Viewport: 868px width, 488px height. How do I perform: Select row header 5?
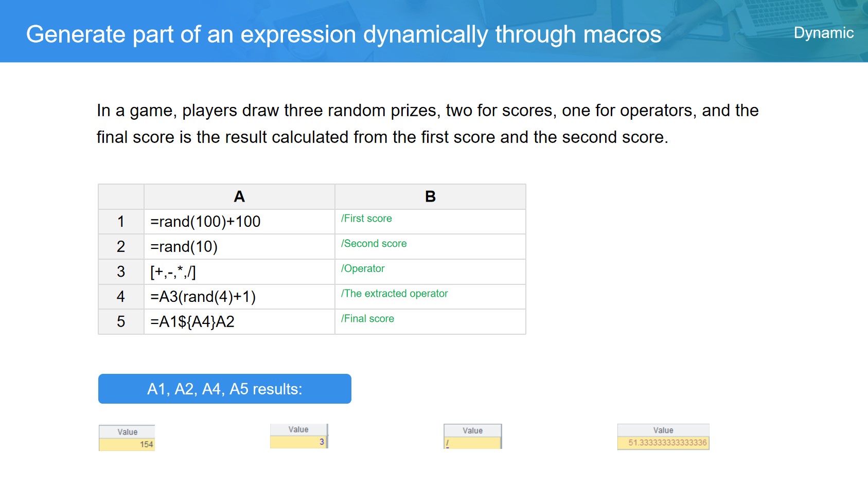pyautogui.click(x=121, y=322)
